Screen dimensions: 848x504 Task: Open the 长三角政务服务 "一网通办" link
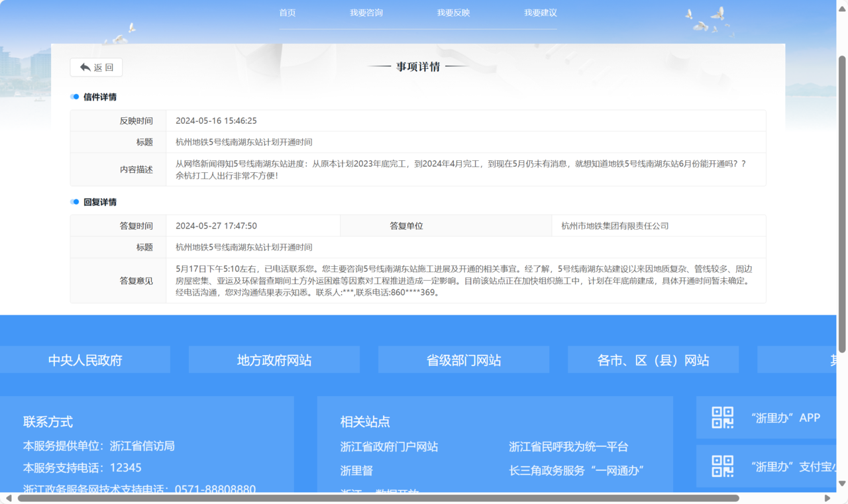pyautogui.click(x=576, y=470)
